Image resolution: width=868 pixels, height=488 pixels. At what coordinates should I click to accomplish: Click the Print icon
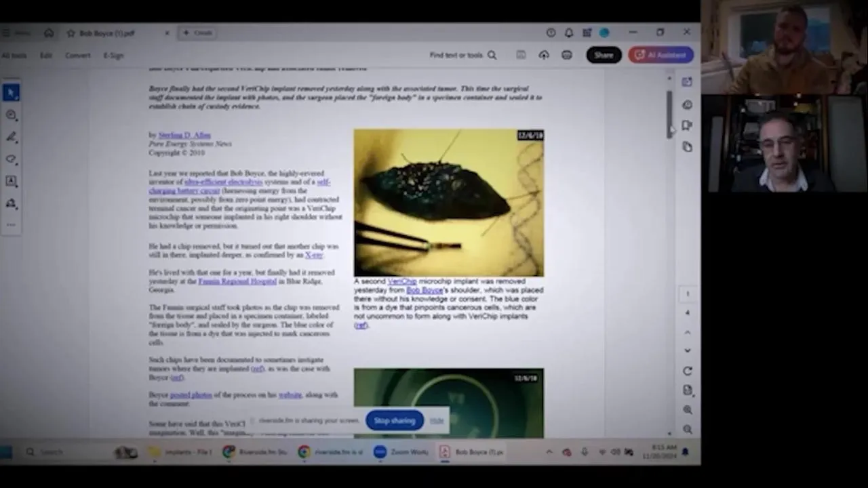pyautogui.click(x=567, y=55)
